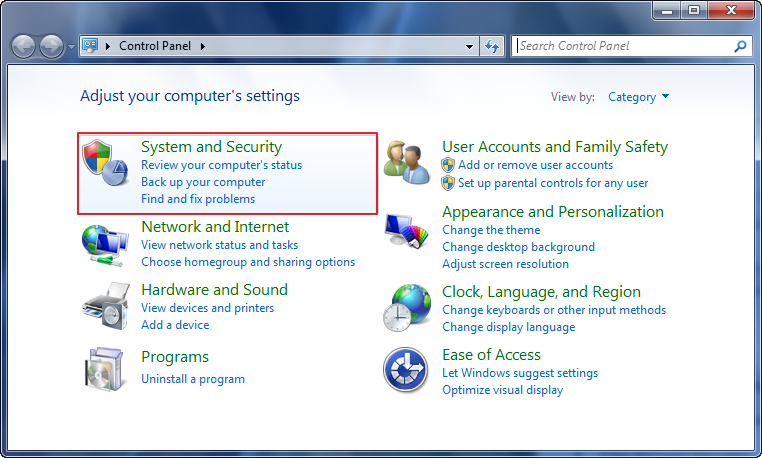Open Change desktop background link

(518, 247)
